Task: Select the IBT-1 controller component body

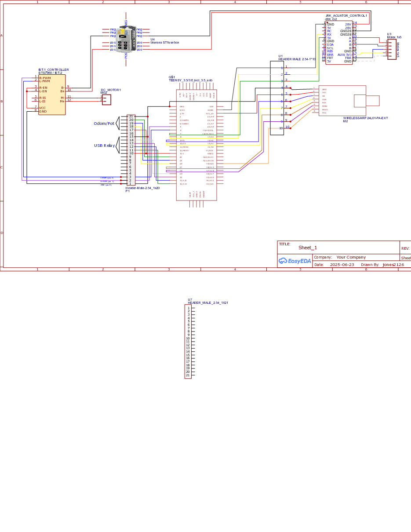Action: [52, 95]
